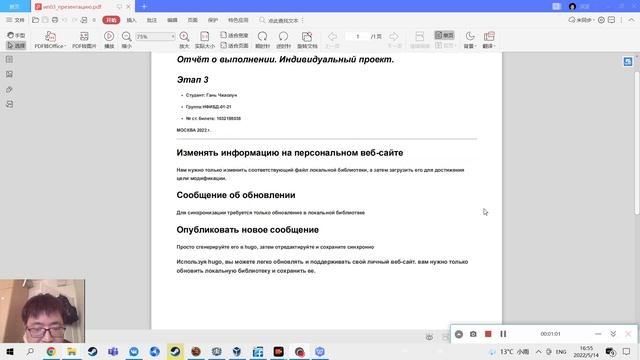This screenshot has height=360, width=640.
Task: Select the Hand tool (手型)
Action: [16, 35]
